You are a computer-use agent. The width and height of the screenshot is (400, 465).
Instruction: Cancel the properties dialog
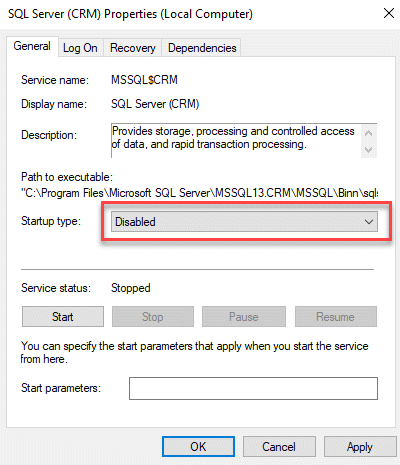click(x=279, y=447)
